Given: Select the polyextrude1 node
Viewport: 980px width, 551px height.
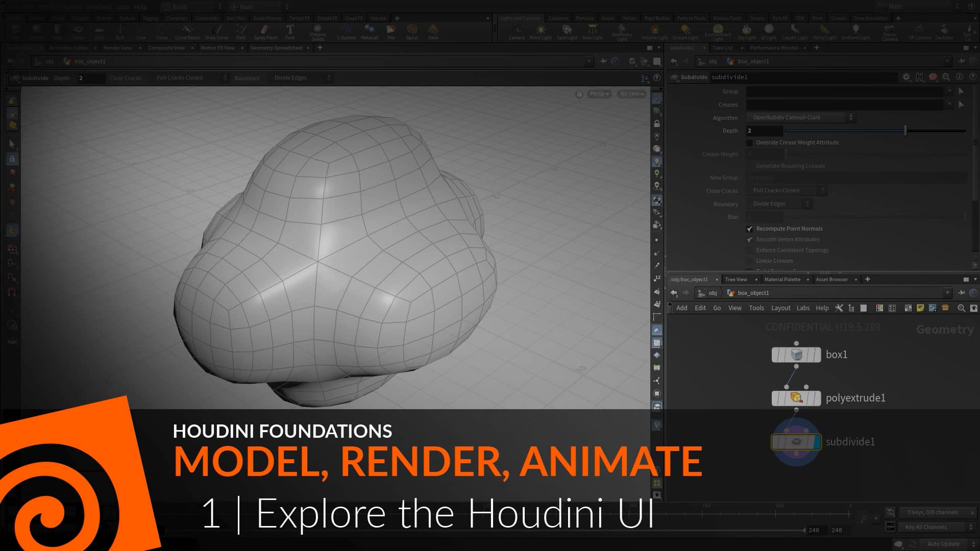Looking at the screenshot, I should pyautogui.click(x=795, y=398).
